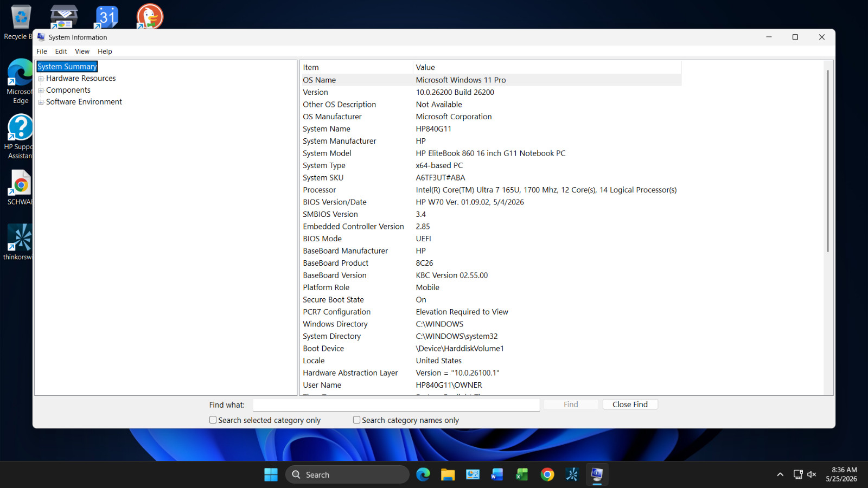The width and height of the screenshot is (868, 488).
Task: Focus the Find what text field
Action: tap(396, 405)
